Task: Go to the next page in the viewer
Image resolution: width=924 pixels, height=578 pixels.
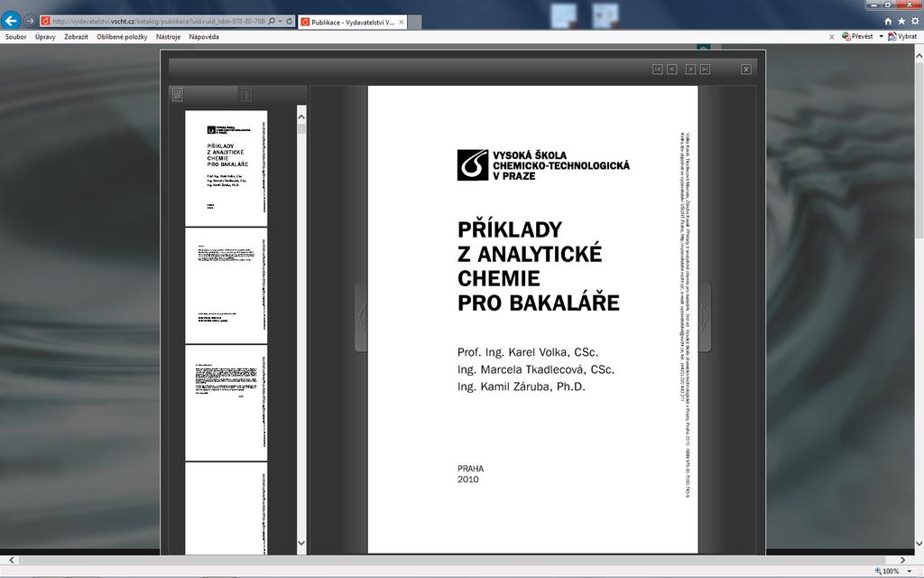Action: (x=690, y=70)
